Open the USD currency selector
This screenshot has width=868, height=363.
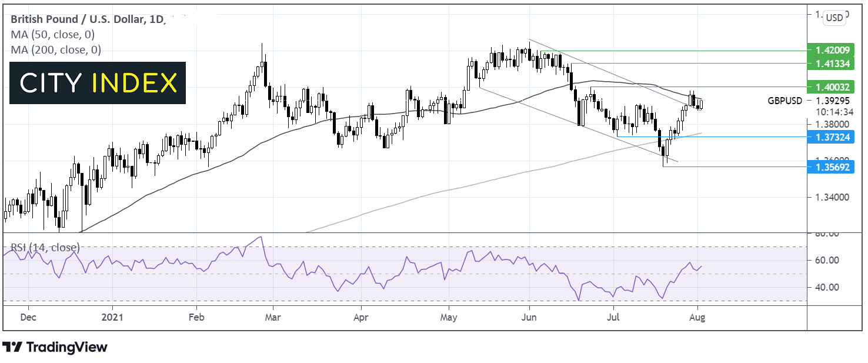click(x=834, y=18)
